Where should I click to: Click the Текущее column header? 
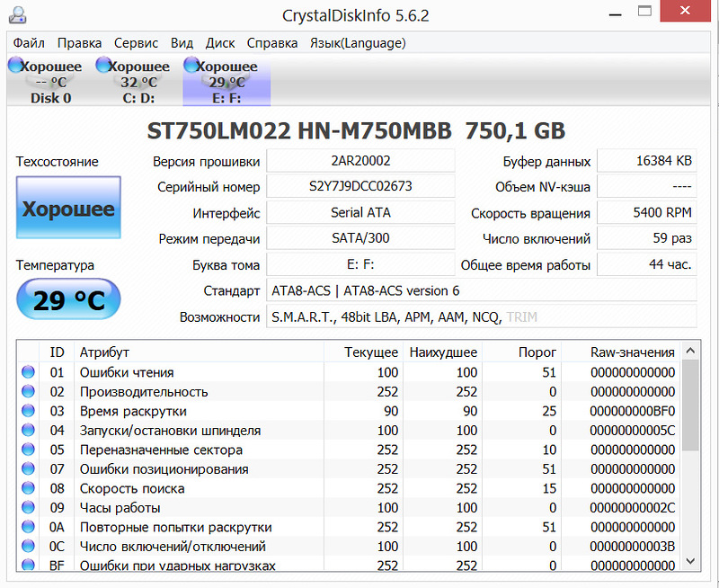[x=364, y=352]
